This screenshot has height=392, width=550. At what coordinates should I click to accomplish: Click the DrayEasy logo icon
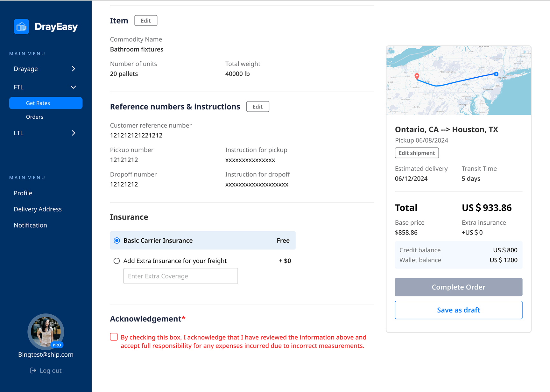21,26
